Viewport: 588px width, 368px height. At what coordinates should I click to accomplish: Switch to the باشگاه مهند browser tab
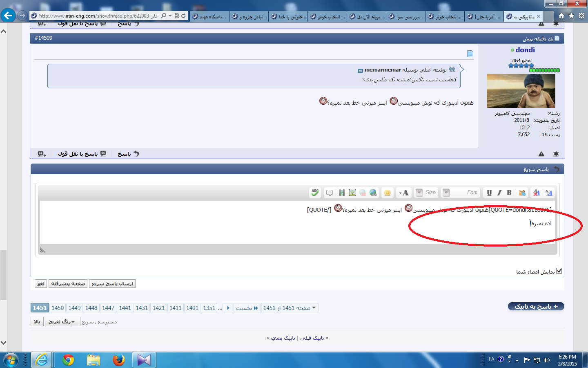[209, 16]
